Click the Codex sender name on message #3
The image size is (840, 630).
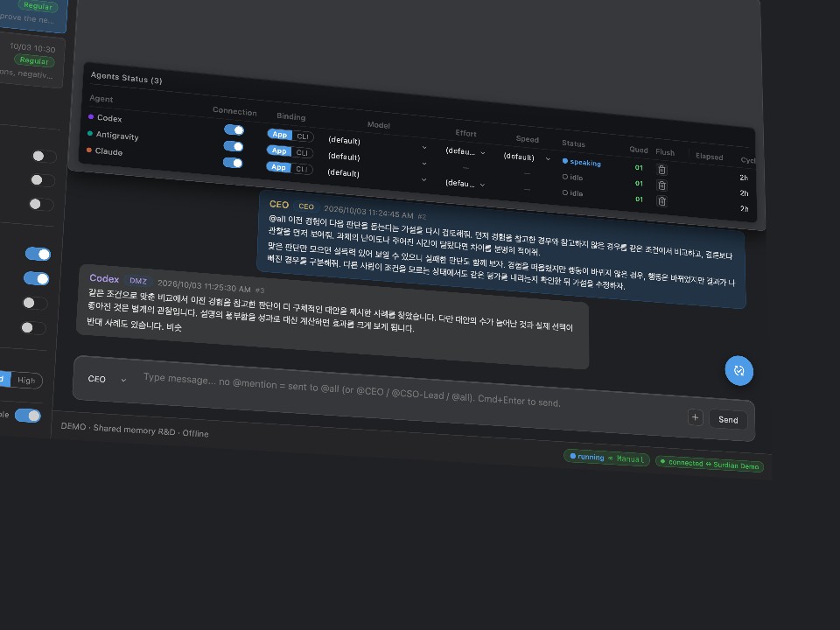104,278
